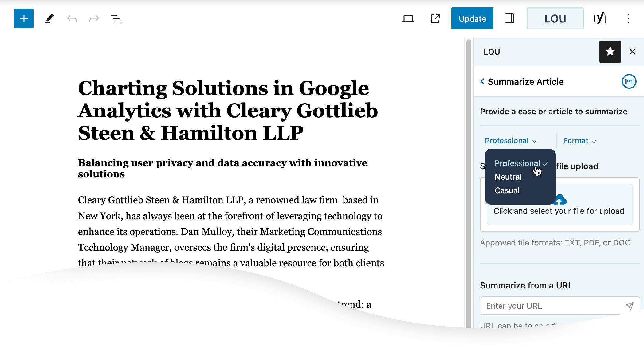This screenshot has width=644, height=364.
Task: Click 'Click and select your file for upload'
Action: pos(559,211)
